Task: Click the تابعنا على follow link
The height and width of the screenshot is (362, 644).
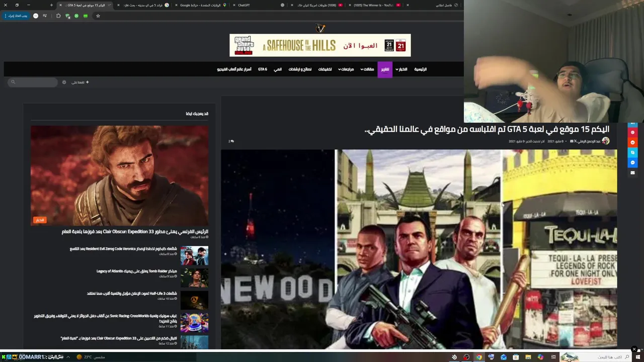Action: point(80,82)
